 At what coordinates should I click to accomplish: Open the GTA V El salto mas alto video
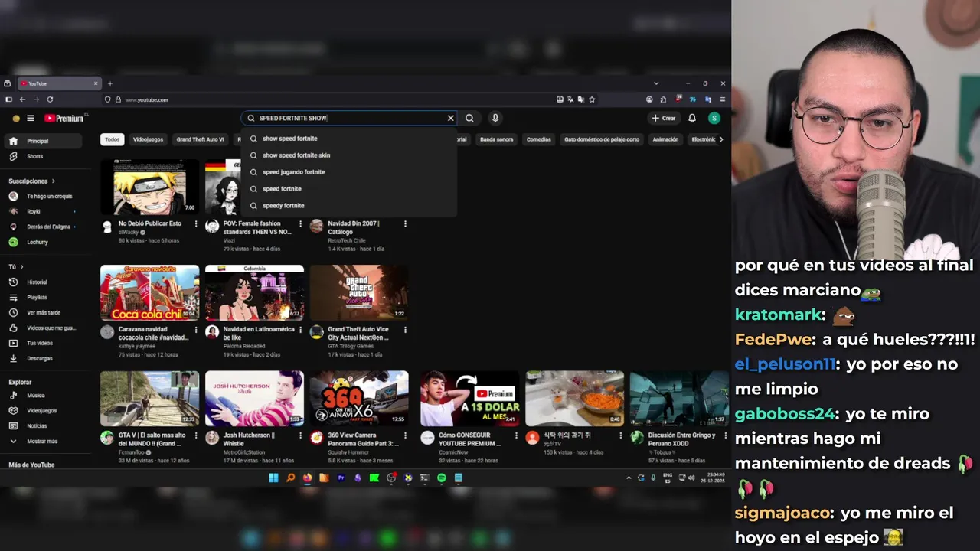point(149,399)
